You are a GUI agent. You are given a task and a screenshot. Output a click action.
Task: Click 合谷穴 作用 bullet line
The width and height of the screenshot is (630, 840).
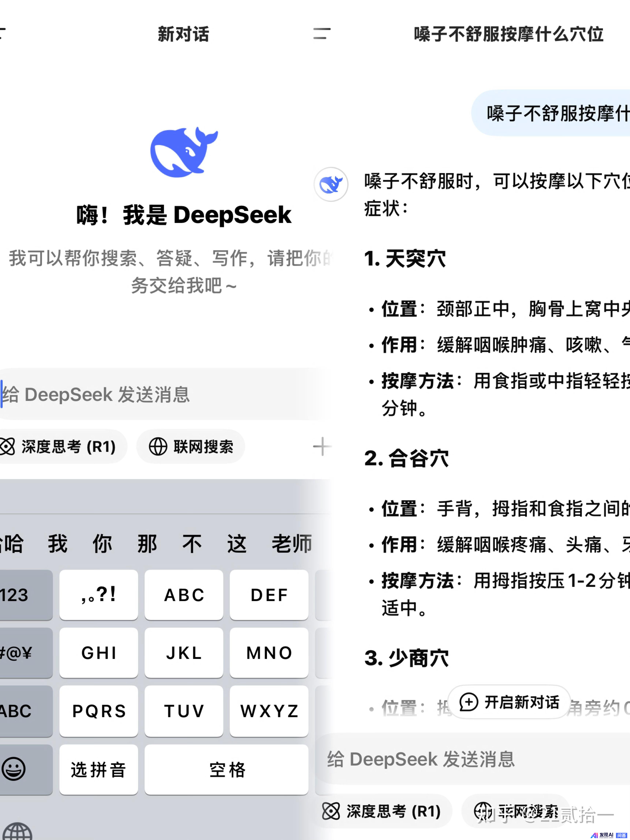pyautogui.click(x=499, y=545)
